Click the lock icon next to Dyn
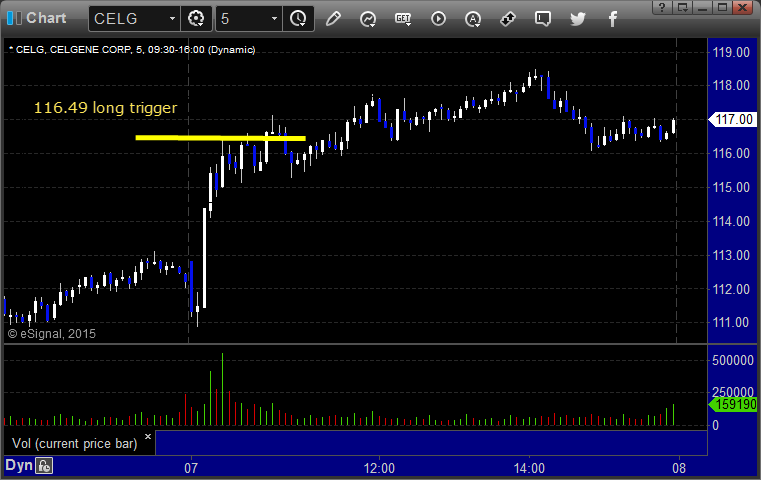Screen dimensions: 761x480 [x=44, y=466]
